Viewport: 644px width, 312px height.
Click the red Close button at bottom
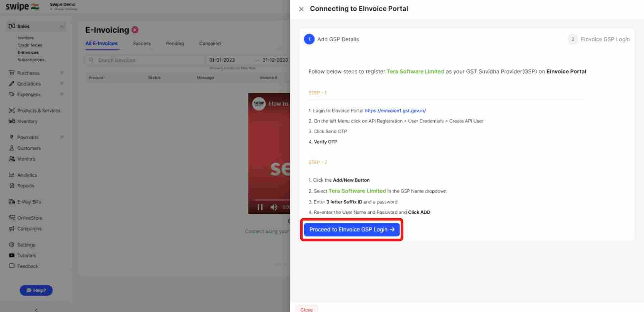click(x=306, y=309)
